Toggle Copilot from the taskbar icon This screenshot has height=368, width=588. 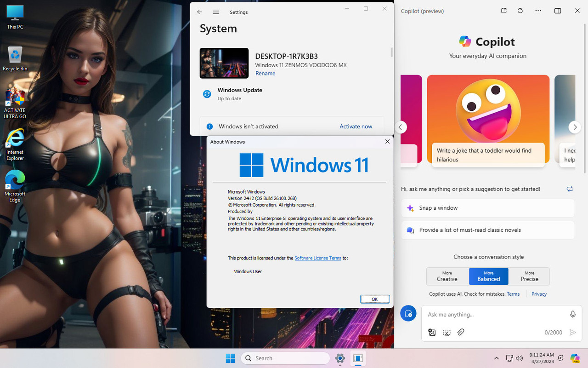click(575, 358)
